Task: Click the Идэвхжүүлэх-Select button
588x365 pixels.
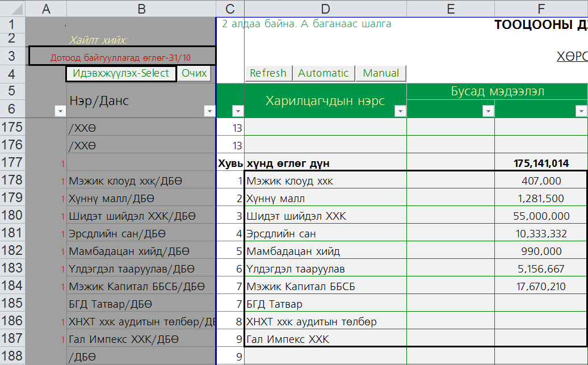Action: click(x=121, y=74)
